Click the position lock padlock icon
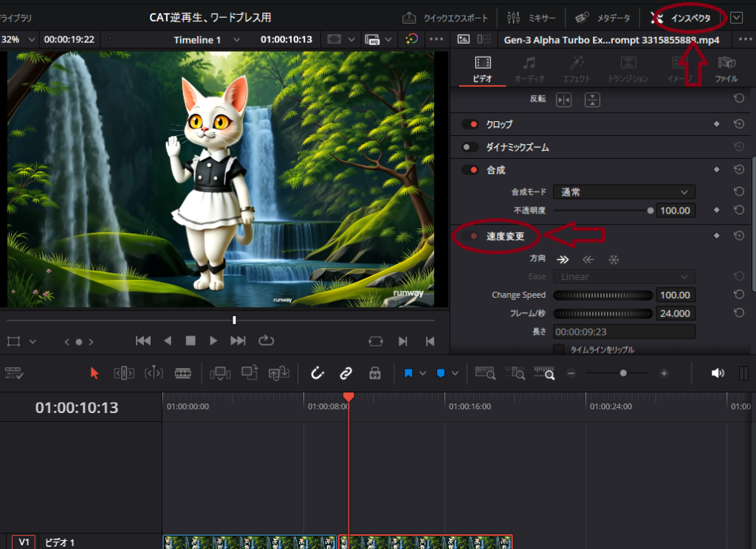756x549 pixels. pos(375,373)
